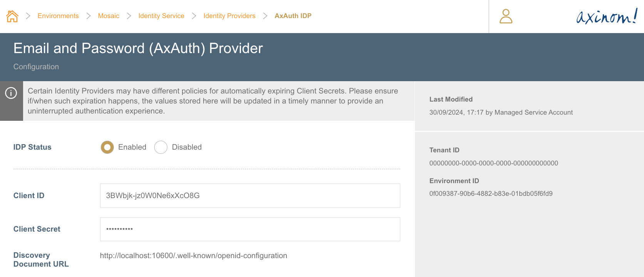Screen dimensions: 644x277
Task: Click the chevron between Environments and Mosaic
Action: click(89, 16)
